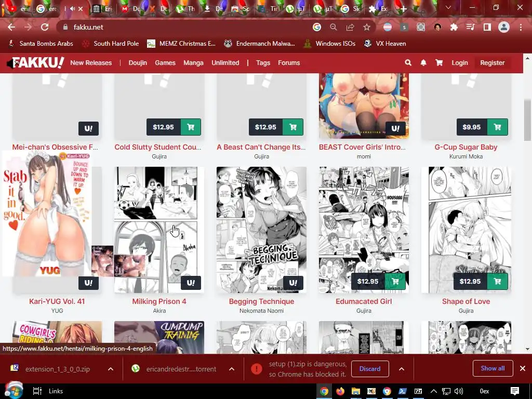Open notifications bell icon
Viewport: 532px width, 399px height.
click(423, 63)
